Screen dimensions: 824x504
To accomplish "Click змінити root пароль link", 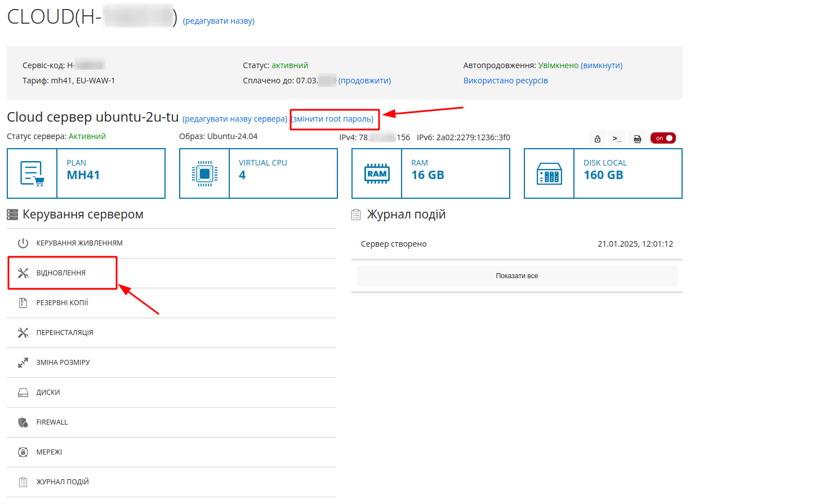I will [332, 119].
